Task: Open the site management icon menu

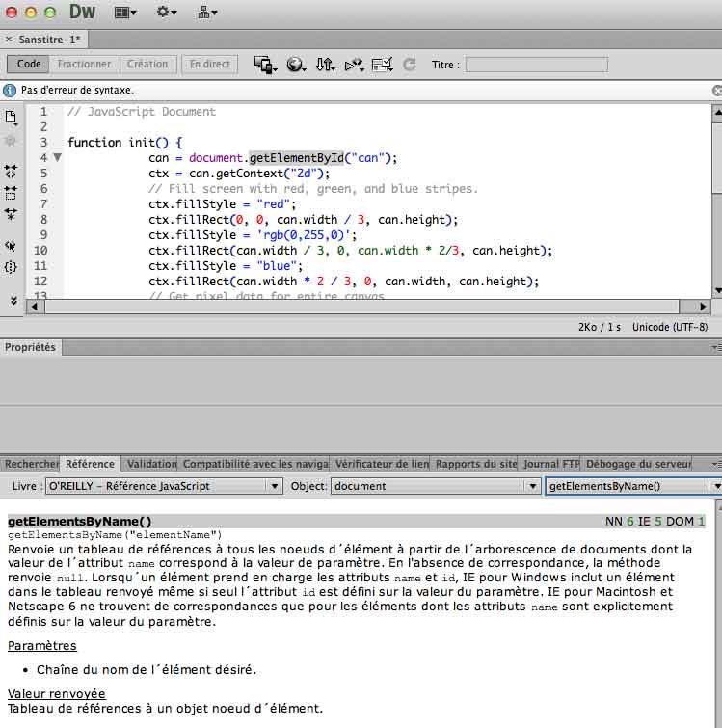Action: tap(207, 13)
